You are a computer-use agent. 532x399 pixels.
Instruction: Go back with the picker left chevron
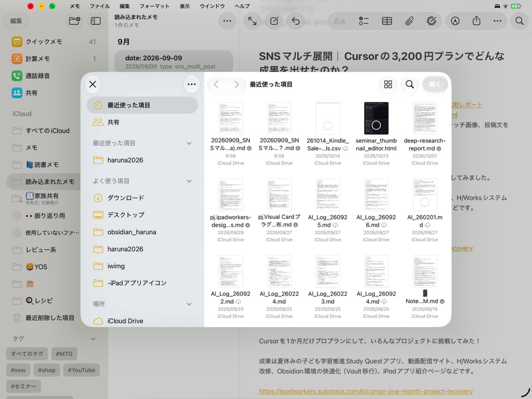click(216, 84)
